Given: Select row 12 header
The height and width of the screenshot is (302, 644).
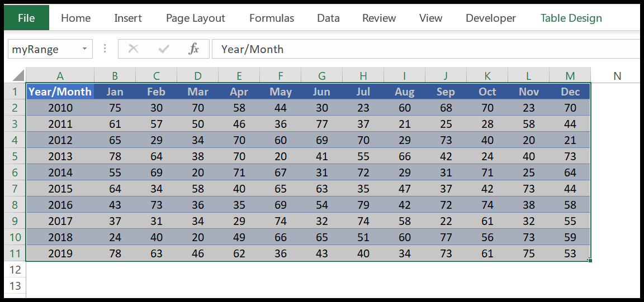Looking at the screenshot, I should point(15,270).
